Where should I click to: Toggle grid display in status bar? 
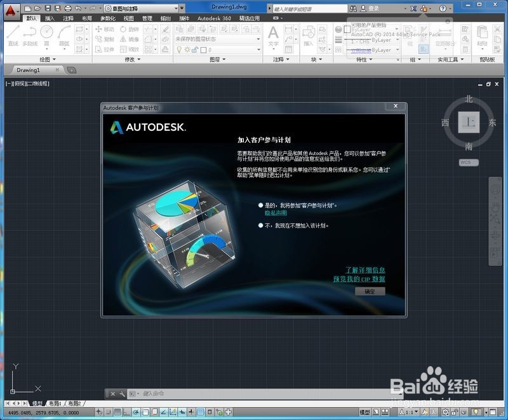(x=117, y=412)
